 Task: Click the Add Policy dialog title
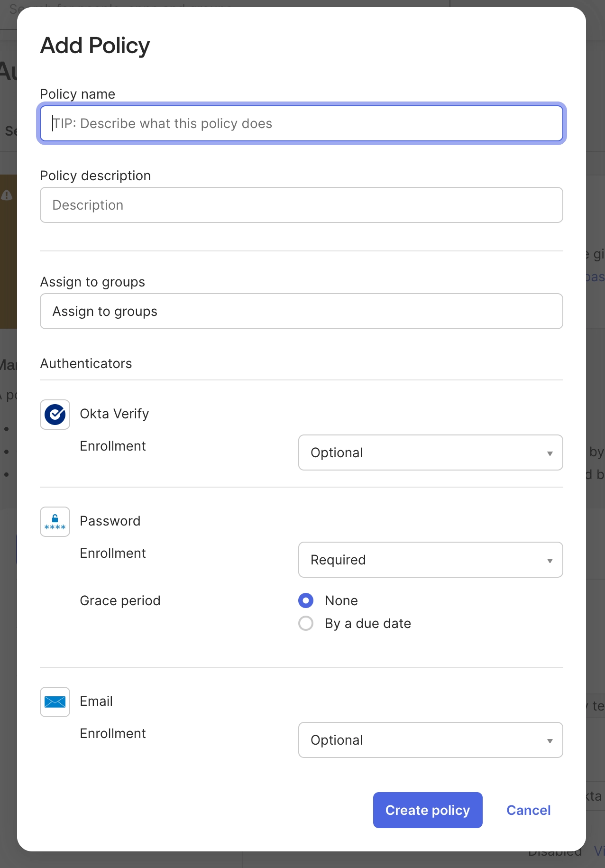pyautogui.click(x=95, y=46)
